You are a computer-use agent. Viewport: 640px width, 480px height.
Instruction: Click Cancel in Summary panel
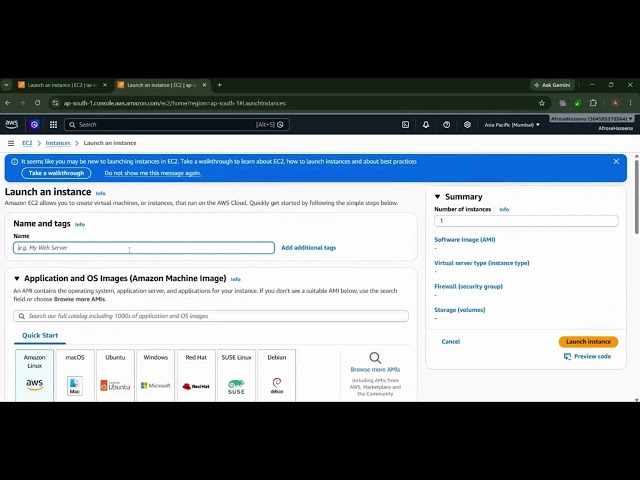click(x=451, y=342)
